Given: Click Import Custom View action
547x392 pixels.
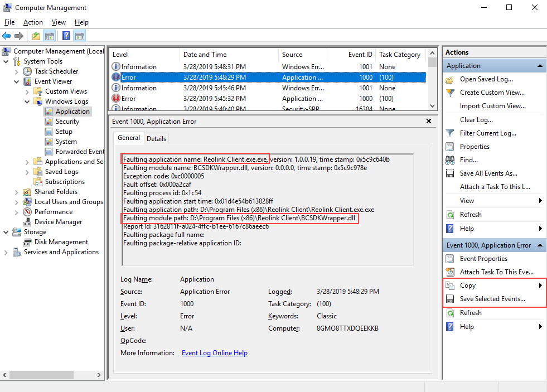Looking at the screenshot, I should click(x=492, y=106).
